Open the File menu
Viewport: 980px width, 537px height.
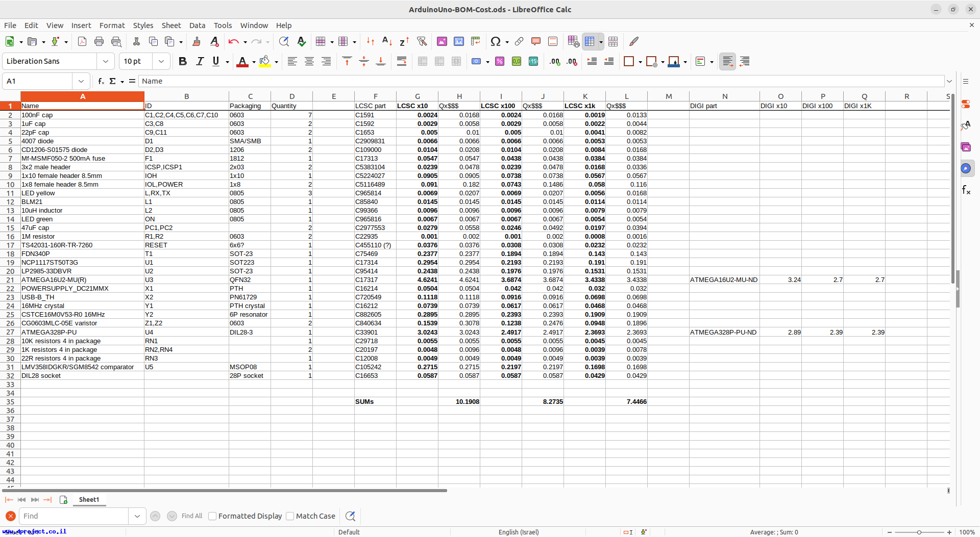point(10,25)
